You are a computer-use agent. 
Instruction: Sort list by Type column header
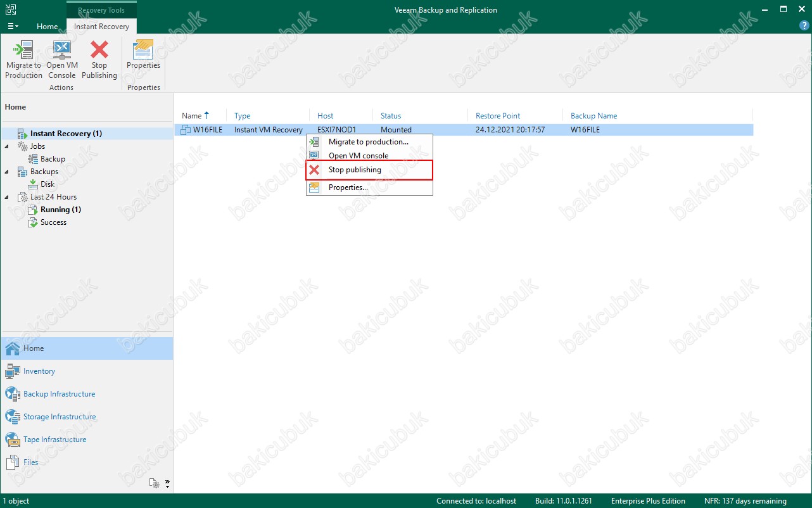268,116
